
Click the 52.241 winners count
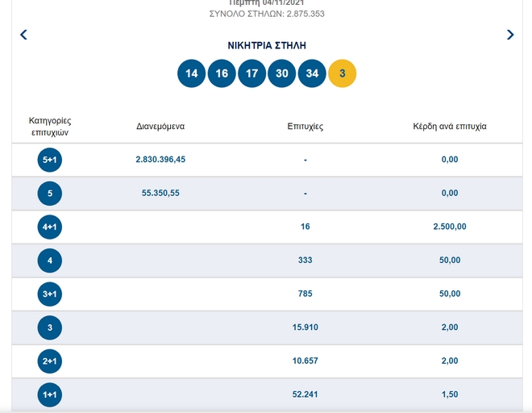305,394
